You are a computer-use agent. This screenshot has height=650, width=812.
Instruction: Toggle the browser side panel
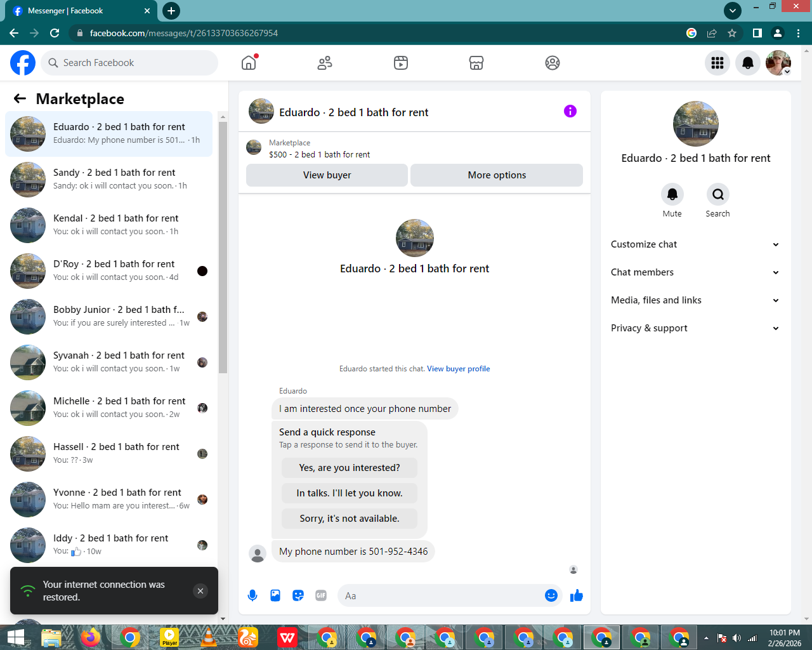(x=757, y=33)
